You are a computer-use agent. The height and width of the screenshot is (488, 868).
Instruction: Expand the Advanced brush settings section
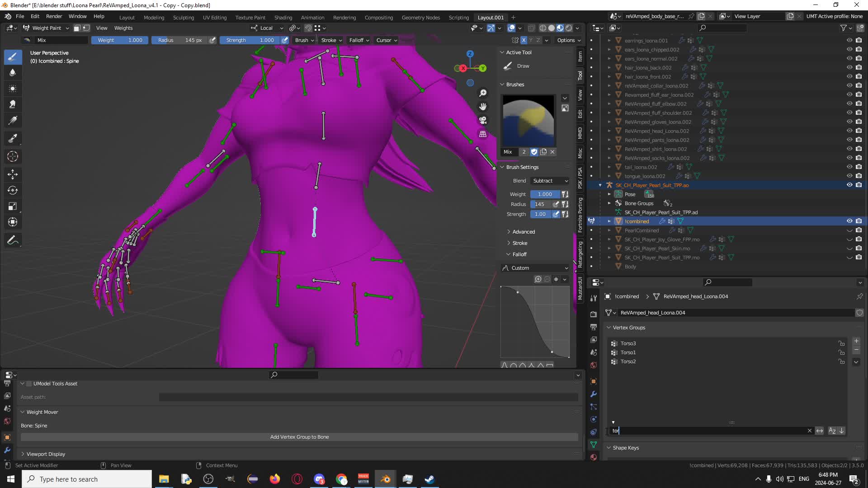[524, 232]
